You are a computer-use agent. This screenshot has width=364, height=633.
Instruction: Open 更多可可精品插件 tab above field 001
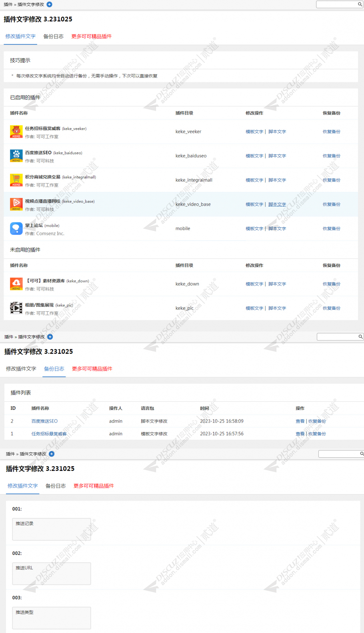click(x=94, y=486)
